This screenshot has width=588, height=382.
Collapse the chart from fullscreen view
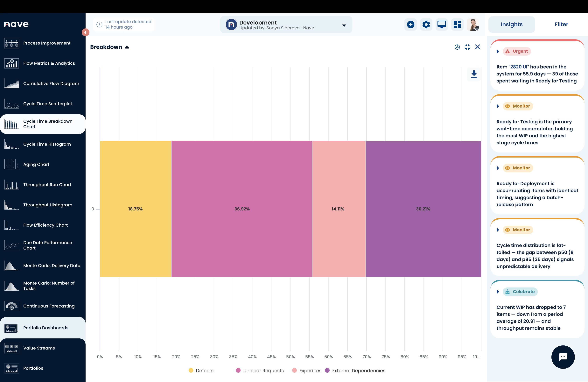click(467, 47)
